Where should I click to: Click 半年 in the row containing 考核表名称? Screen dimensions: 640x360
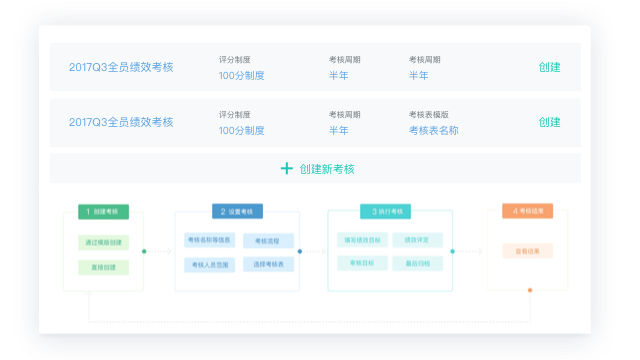pos(338,131)
